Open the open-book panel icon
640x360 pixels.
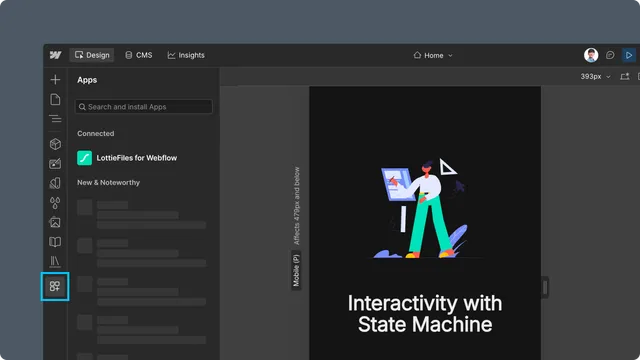(x=55, y=242)
